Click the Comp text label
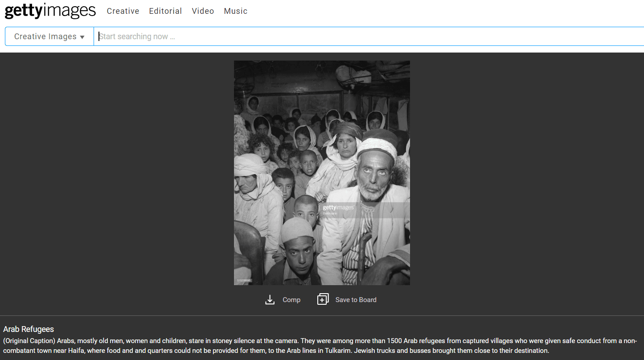 [291, 300]
